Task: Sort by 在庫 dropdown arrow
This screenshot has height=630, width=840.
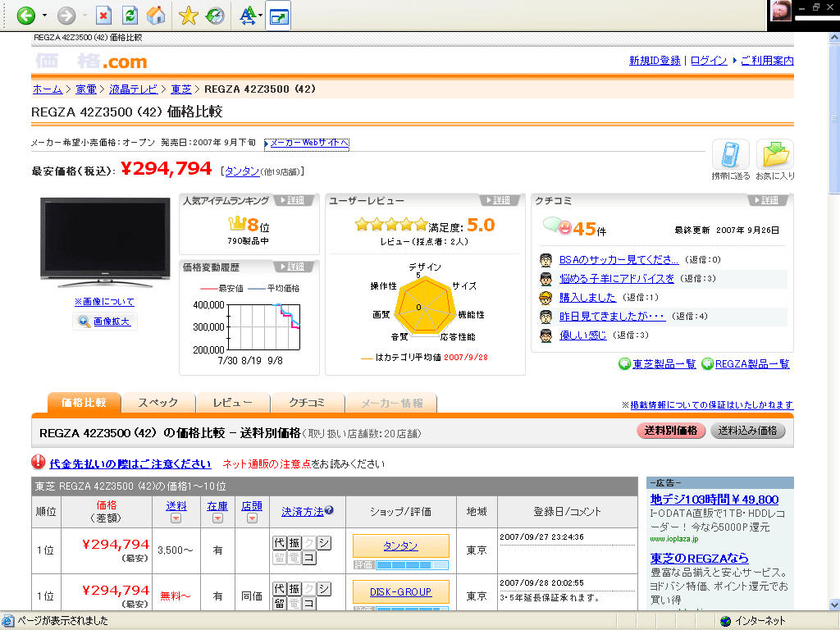Action: [217, 518]
